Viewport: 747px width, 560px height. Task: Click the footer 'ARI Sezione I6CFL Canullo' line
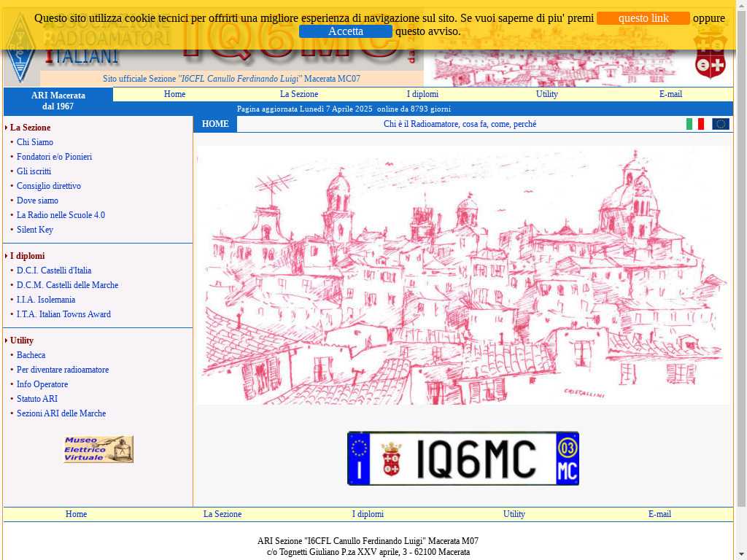(368, 541)
